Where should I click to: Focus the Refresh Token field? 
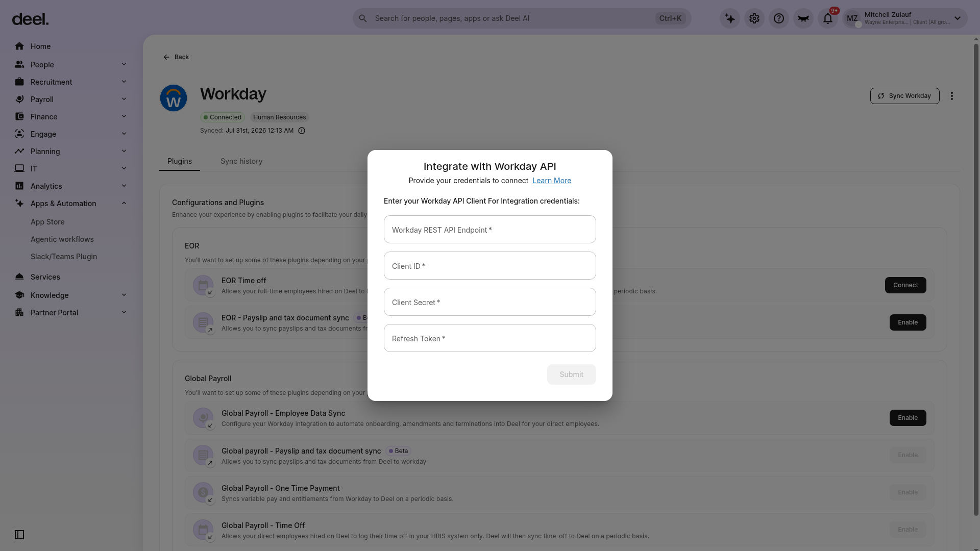point(490,338)
